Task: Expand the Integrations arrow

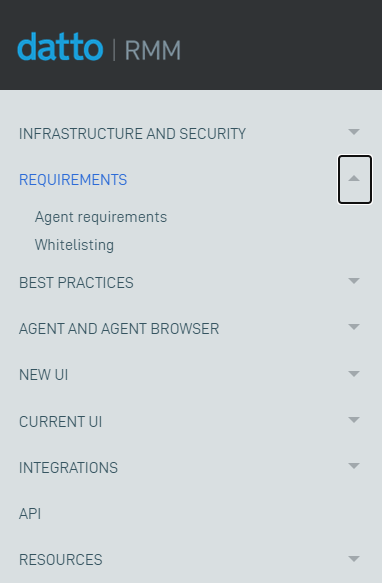Action: [x=354, y=466]
